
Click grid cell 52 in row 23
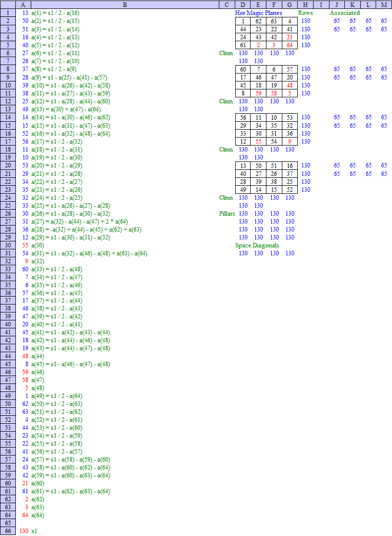290,190
